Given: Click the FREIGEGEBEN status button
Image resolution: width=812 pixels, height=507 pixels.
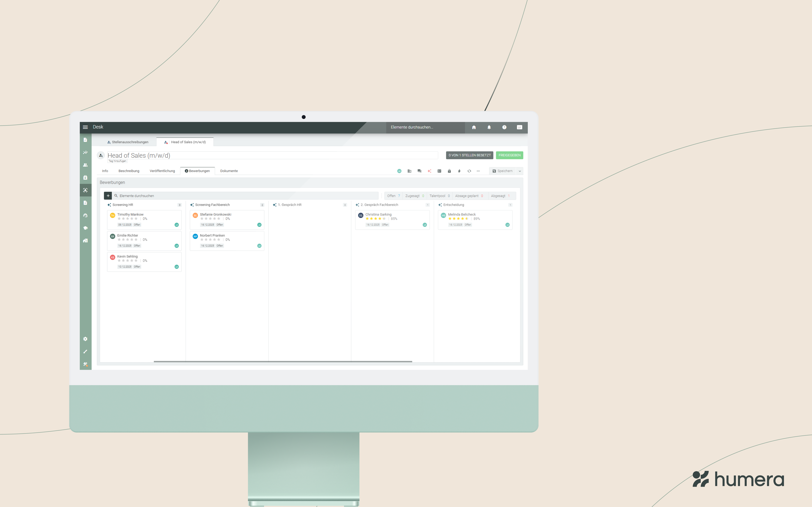Looking at the screenshot, I should tap(509, 155).
